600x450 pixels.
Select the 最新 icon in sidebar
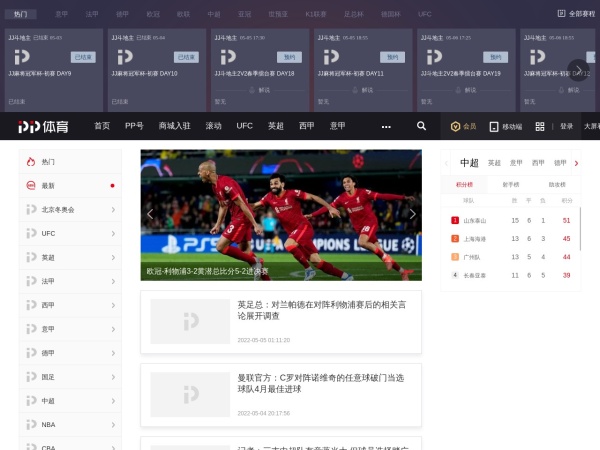[31, 185]
